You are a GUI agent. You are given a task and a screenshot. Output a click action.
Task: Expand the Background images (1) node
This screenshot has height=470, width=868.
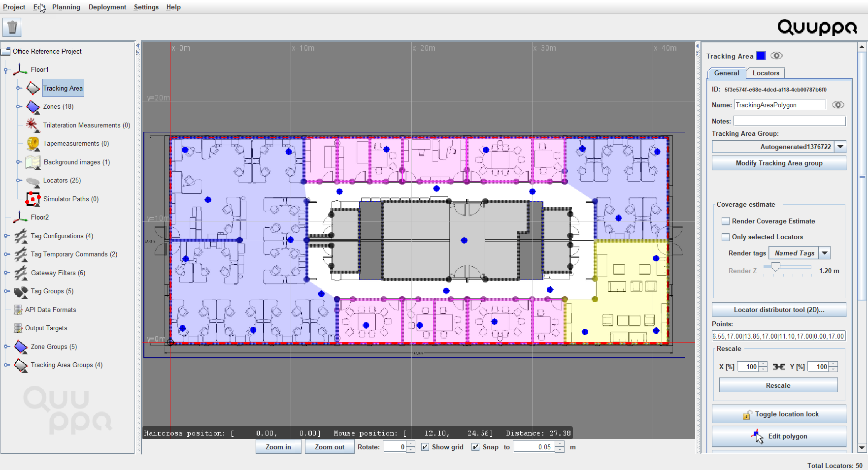click(19, 162)
